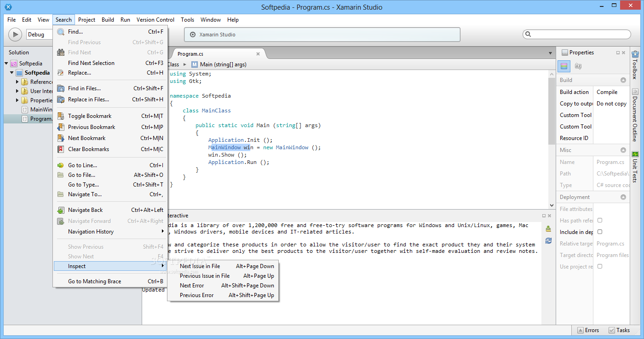Toggle the Use project relative path checkbox
The width and height of the screenshot is (644, 339).
(x=600, y=266)
